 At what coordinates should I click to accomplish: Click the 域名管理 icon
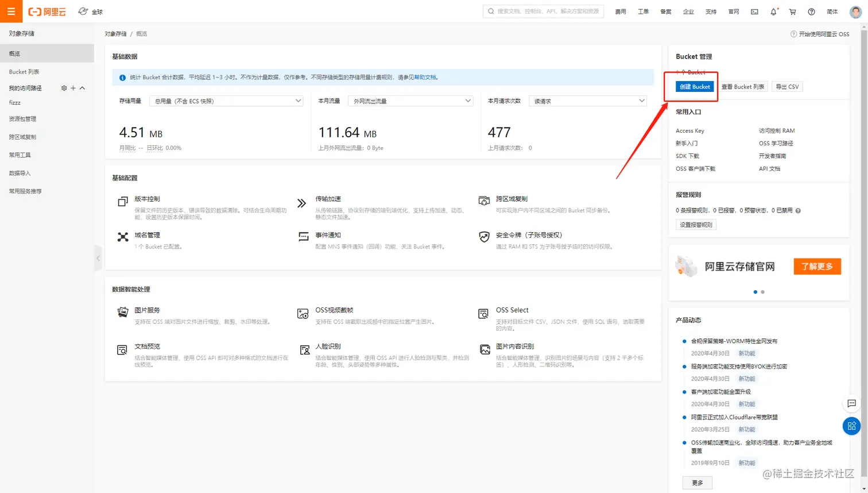click(123, 237)
